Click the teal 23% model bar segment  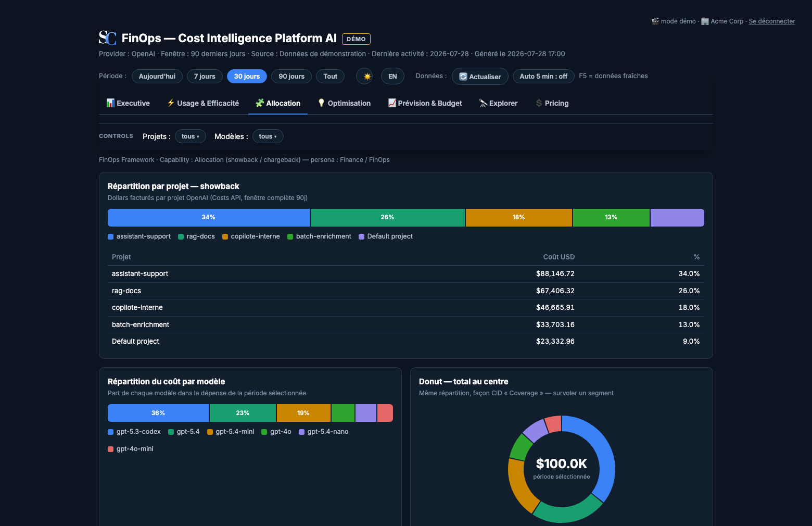(243, 413)
